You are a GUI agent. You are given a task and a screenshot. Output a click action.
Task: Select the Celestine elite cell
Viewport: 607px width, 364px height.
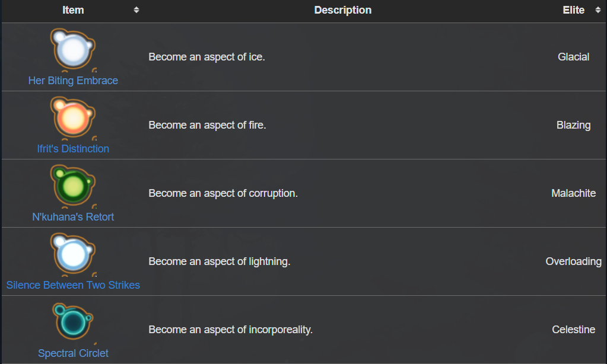tap(573, 330)
